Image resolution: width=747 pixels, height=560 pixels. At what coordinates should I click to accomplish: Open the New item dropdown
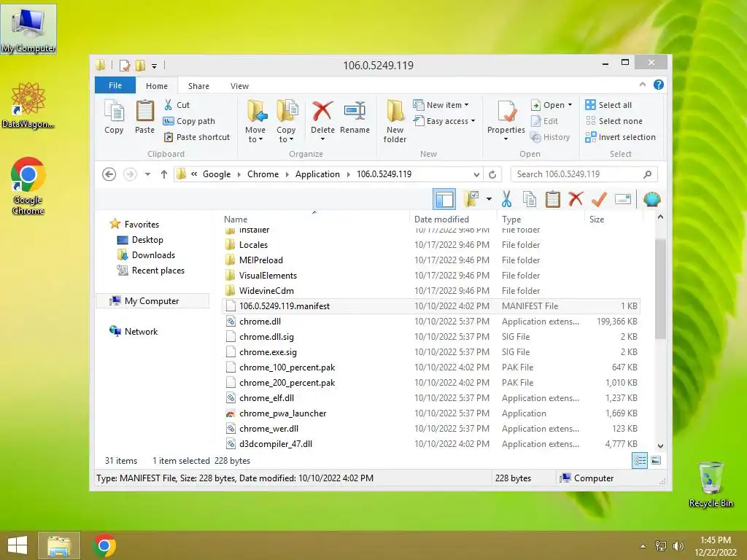(x=441, y=105)
